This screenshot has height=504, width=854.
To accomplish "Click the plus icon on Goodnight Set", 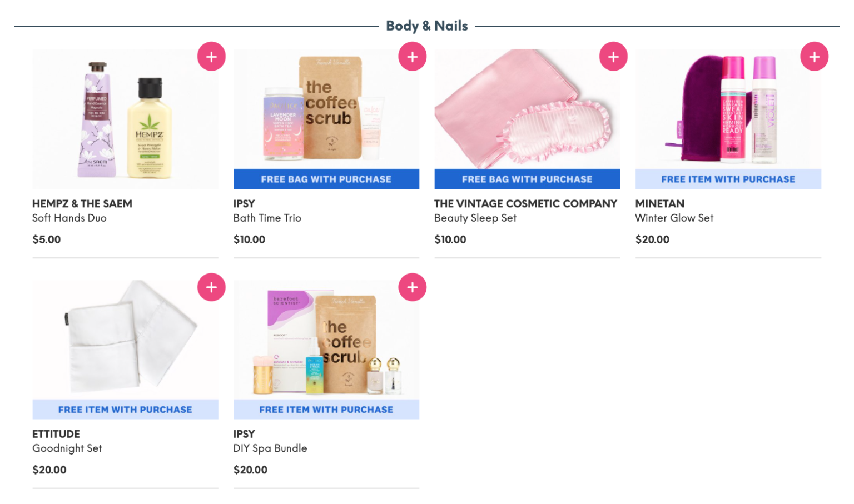I will tap(211, 287).
